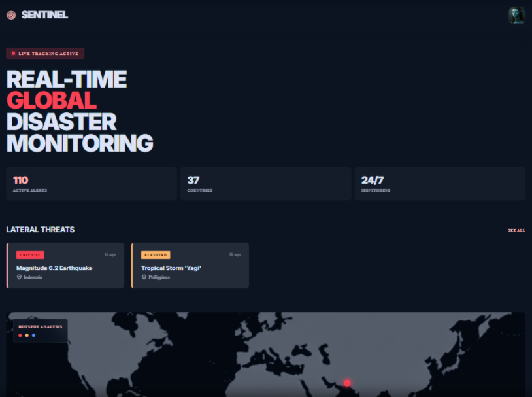Click the location pin icon beside Indonesia
The height and width of the screenshot is (397, 532).
[20, 277]
